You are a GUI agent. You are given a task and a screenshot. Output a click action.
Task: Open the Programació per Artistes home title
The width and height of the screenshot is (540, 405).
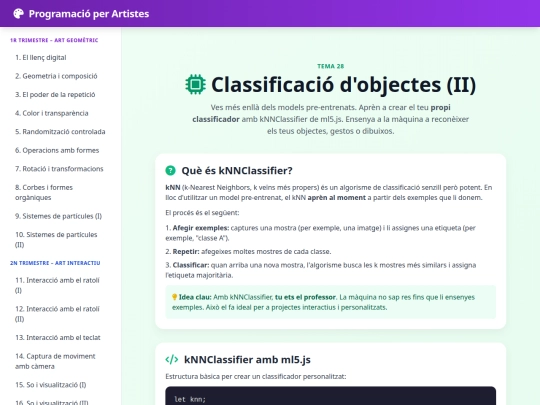pos(89,14)
